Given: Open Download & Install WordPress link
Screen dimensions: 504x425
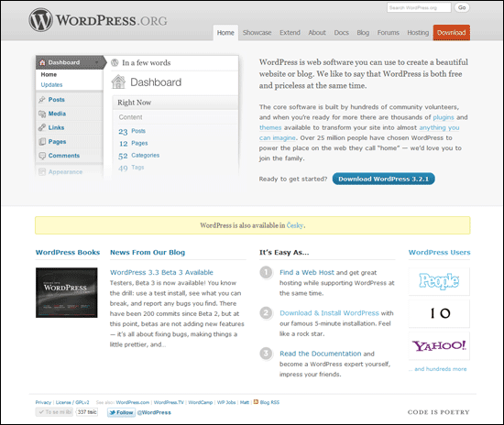Looking at the screenshot, I should 329,313.
